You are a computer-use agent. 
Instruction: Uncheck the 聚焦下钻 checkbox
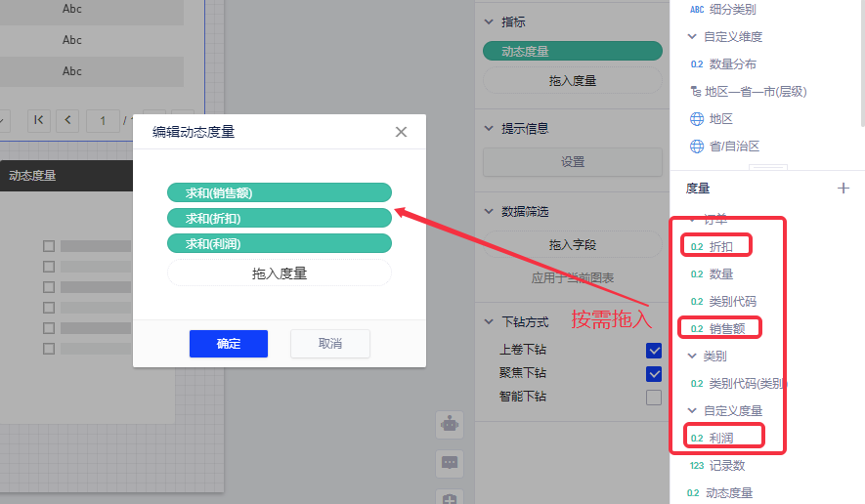(654, 374)
